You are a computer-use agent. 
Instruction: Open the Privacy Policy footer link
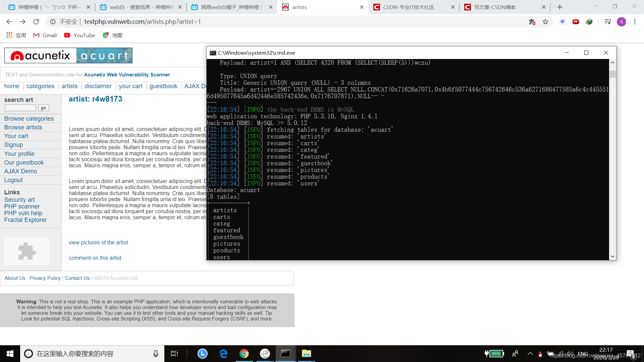[45, 278]
